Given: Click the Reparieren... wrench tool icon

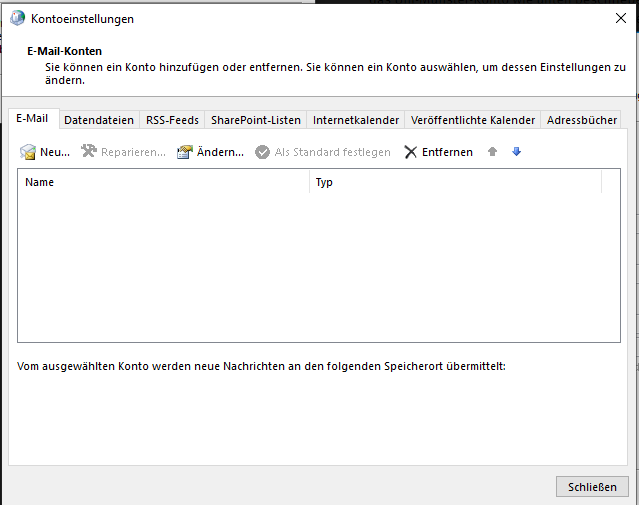Looking at the screenshot, I should point(88,152).
